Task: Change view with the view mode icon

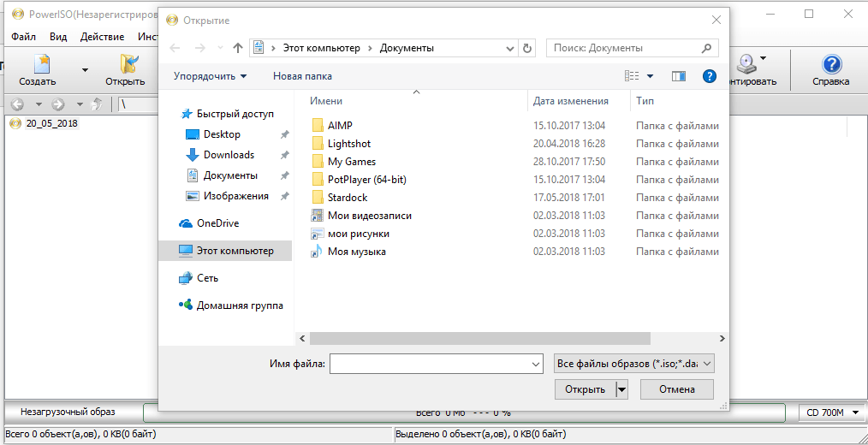Action: [632, 76]
